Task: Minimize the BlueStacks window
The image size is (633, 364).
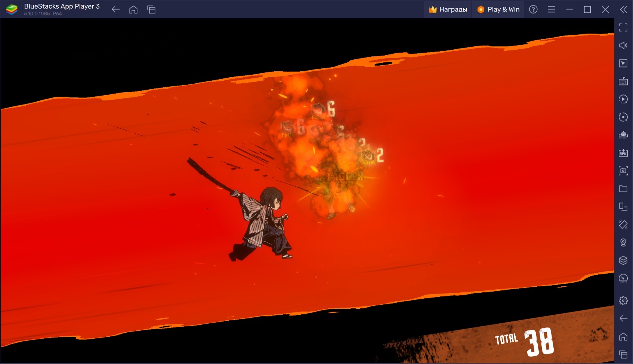Action: click(569, 9)
